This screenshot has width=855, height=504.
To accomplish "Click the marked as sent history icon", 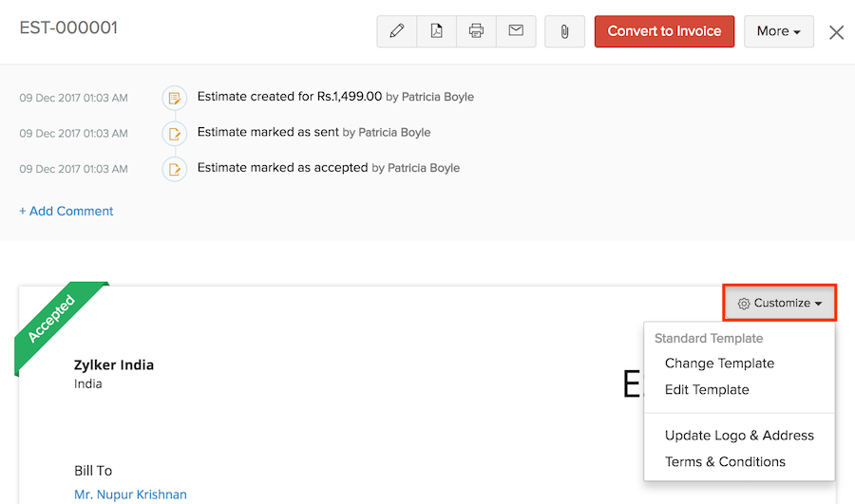I will (x=174, y=133).
